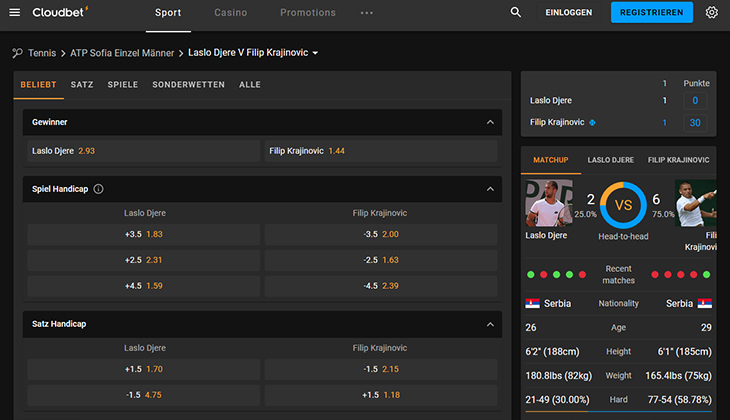This screenshot has width=730, height=420.
Task: Select Krajinovic -4.5 game handicap 2.39
Action: click(x=381, y=286)
